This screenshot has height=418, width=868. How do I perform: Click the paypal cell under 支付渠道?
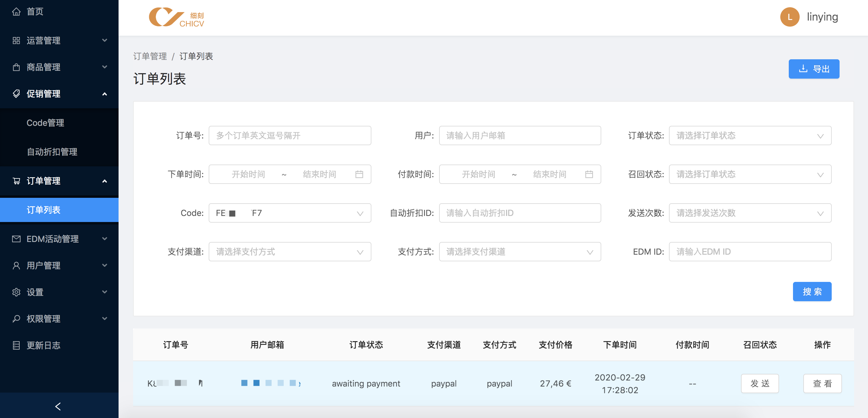[444, 384]
